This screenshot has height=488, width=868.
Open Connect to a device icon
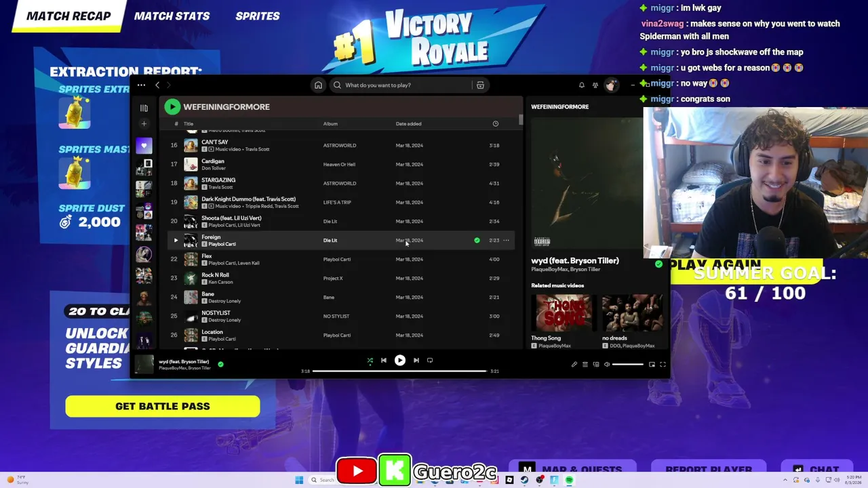click(596, 365)
